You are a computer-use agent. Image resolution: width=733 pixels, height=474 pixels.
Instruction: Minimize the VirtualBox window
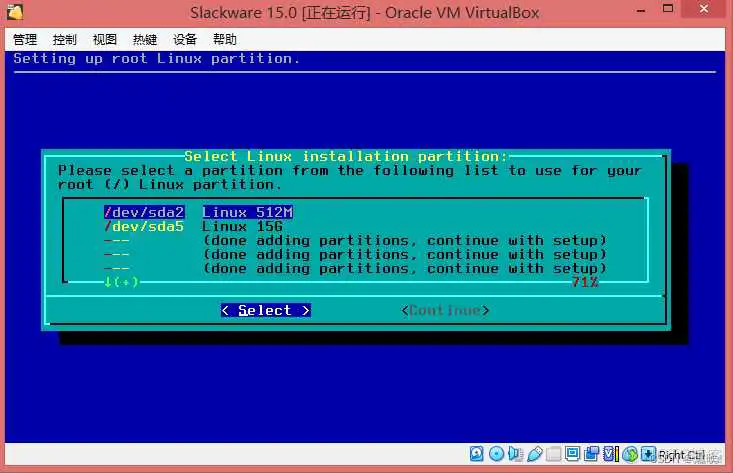[641, 10]
